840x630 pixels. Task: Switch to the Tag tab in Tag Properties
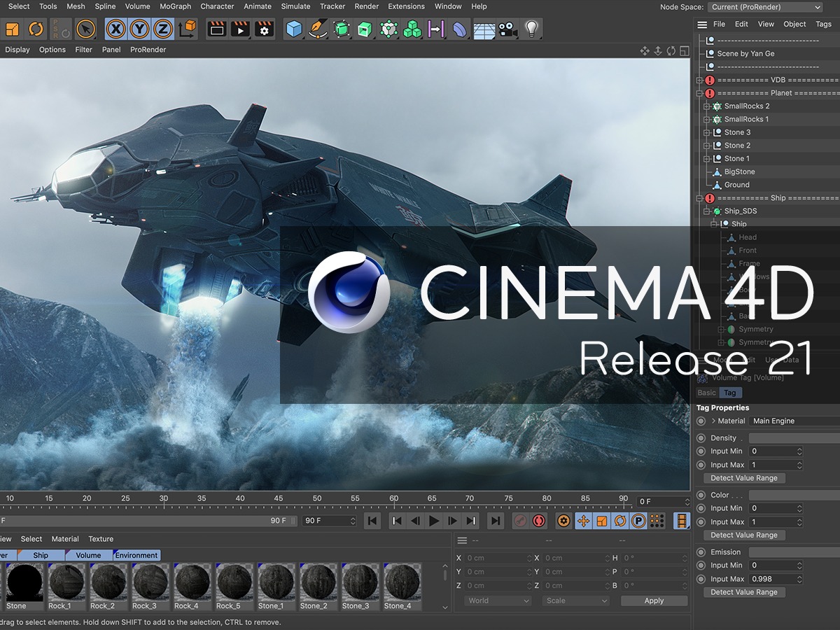click(730, 393)
